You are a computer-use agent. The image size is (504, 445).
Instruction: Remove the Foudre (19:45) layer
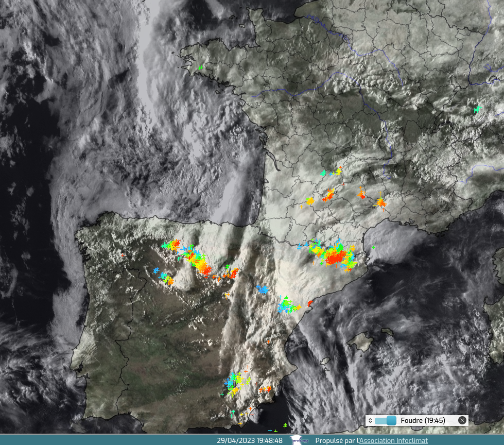462,420
